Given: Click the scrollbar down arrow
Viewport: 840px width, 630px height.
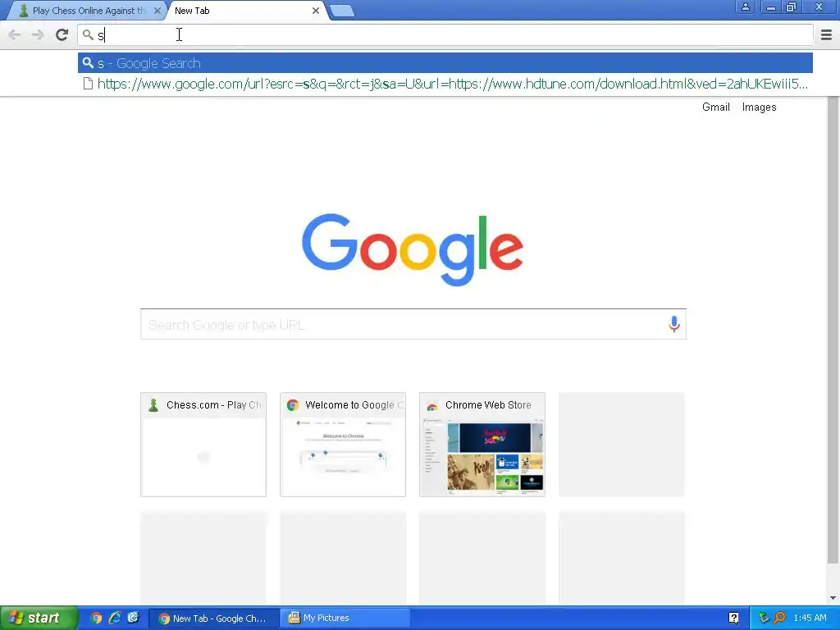Looking at the screenshot, I should (833, 598).
